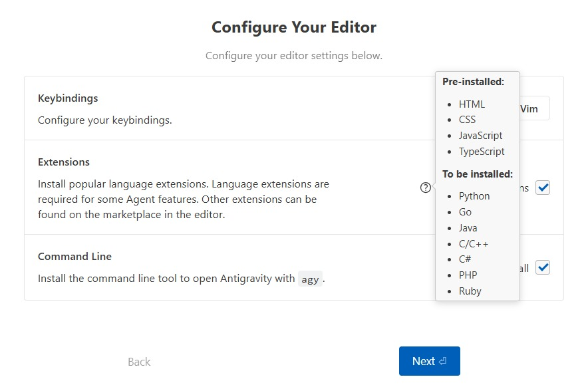Click Python in the to-be-installed list
This screenshot has width=588, height=391.
[474, 196]
